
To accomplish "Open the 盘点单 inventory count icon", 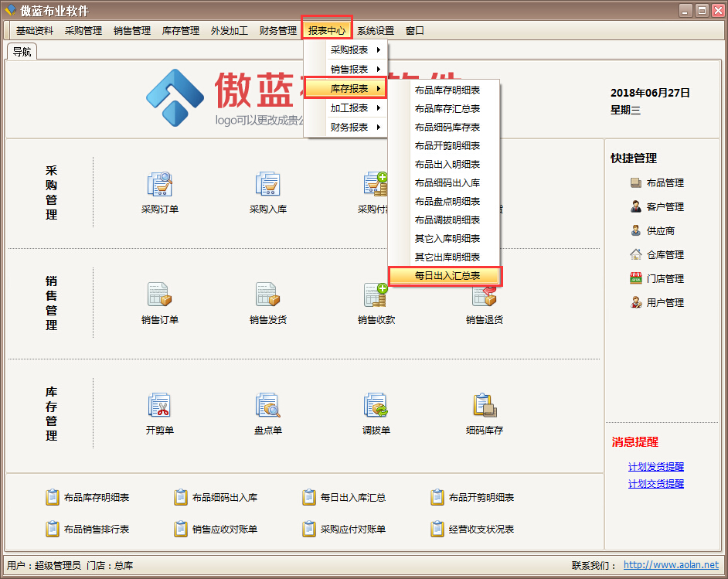I will 267,407.
